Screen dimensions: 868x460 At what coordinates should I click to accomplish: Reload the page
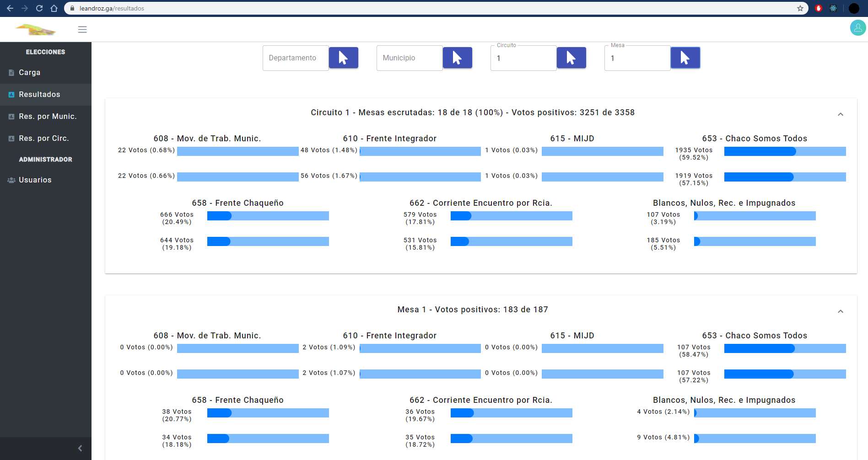[x=39, y=8]
